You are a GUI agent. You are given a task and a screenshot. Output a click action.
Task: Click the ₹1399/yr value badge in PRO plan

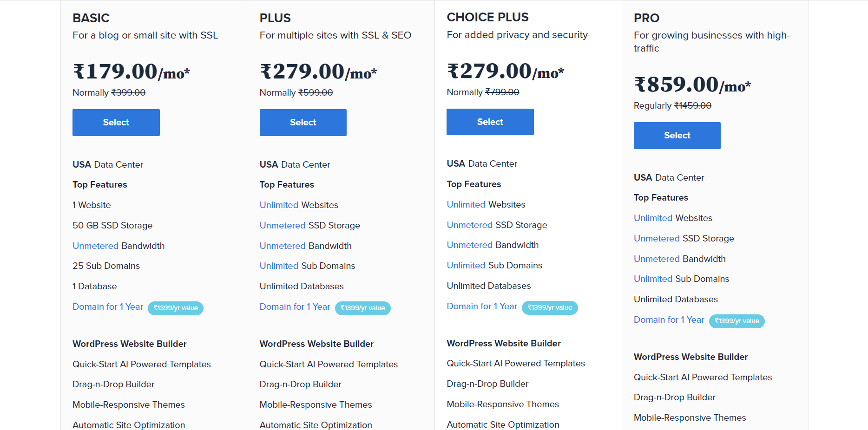click(737, 321)
